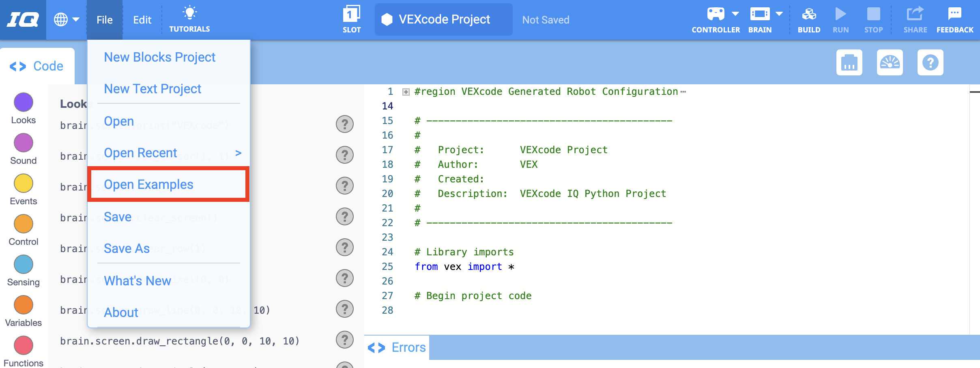Click the VEXcode Project name field
This screenshot has height=368, width=980.
pyautogui.click(x=443, y=19)
